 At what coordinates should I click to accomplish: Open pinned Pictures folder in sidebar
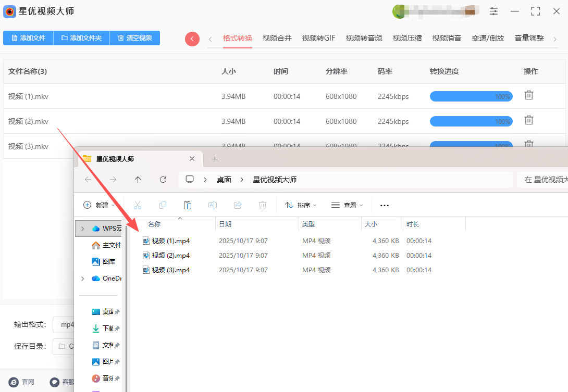coord(105,362)
